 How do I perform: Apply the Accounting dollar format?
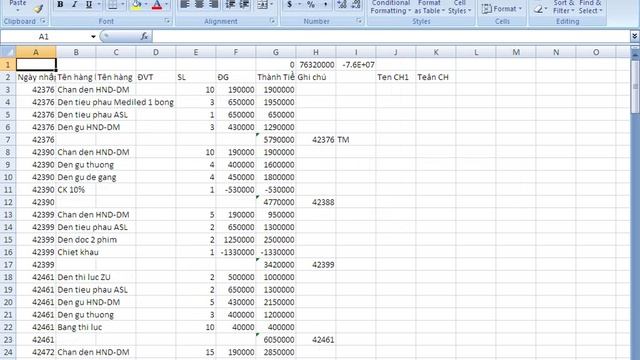point(289,5)
